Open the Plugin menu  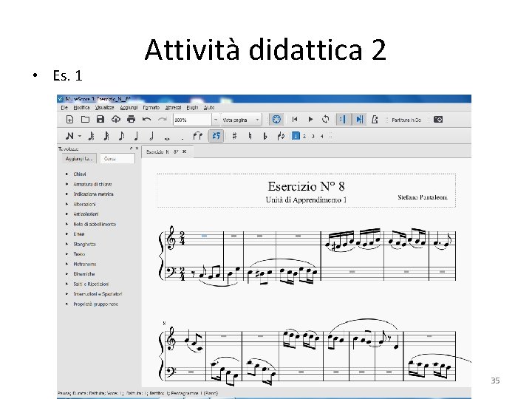[192, 108]
